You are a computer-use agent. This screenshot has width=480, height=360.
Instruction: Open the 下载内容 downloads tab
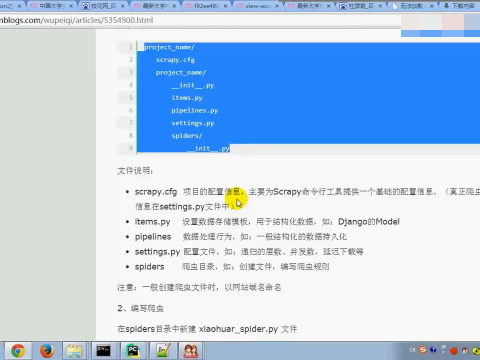click(x=459, y=6)
